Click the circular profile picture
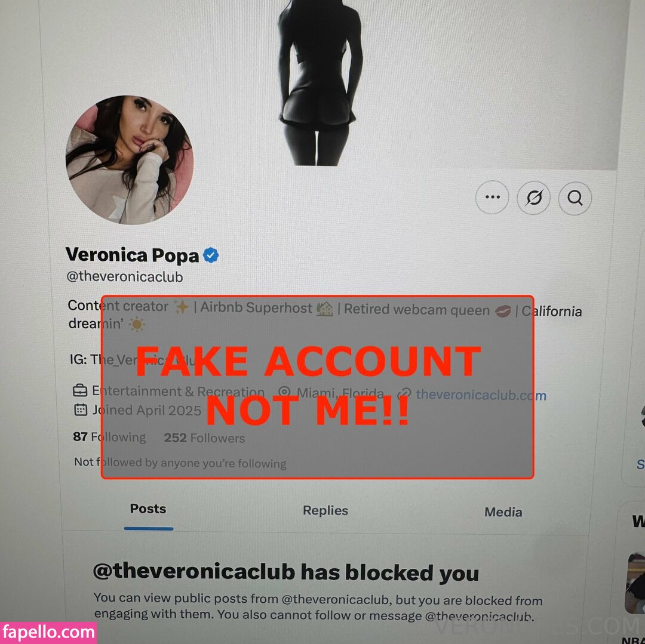Image resolution: width=645 pixels, height=644 pixels. [x=130, y=160]
